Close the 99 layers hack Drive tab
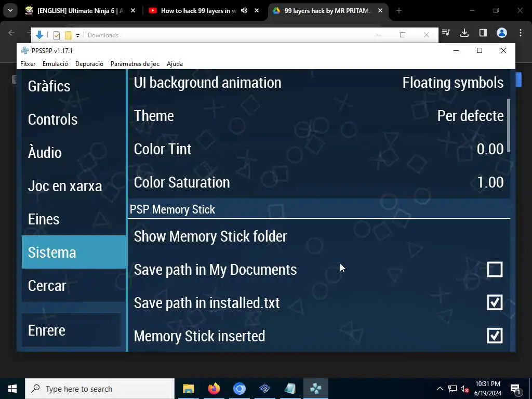The width and height of the screenshot is (532, 399). click(x=380, y=10)
